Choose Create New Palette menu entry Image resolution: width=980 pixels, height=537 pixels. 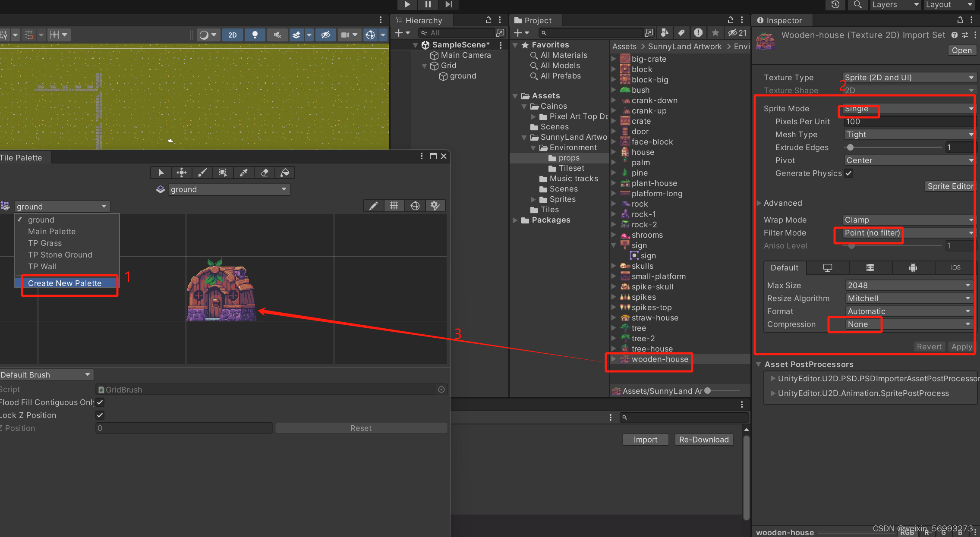65,283
